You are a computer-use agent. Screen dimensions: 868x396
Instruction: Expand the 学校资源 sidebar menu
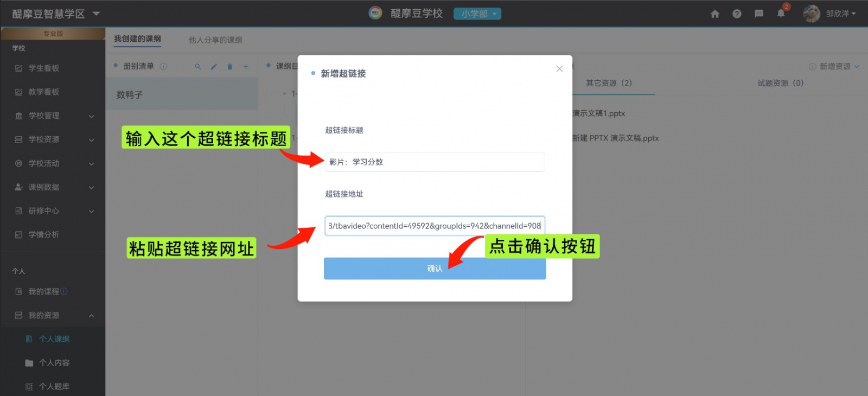(x=53, y=140)
